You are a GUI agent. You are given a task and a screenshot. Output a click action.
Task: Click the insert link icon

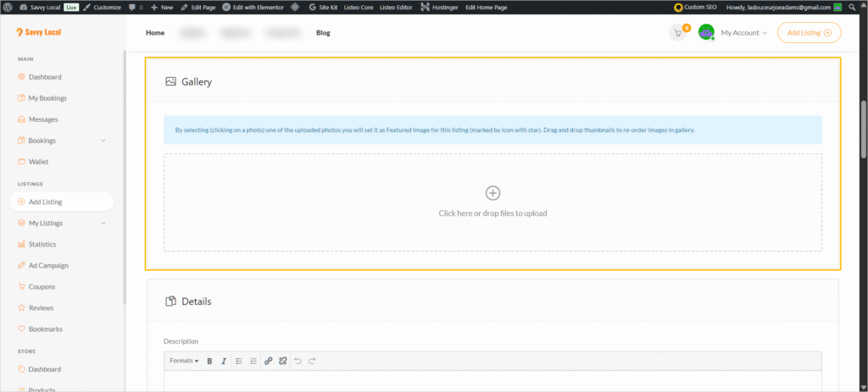pos(269,361)
